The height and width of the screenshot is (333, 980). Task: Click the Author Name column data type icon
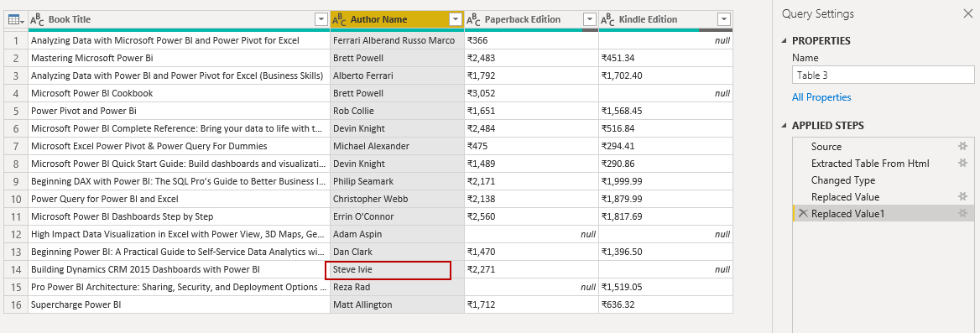coord(339,20)
